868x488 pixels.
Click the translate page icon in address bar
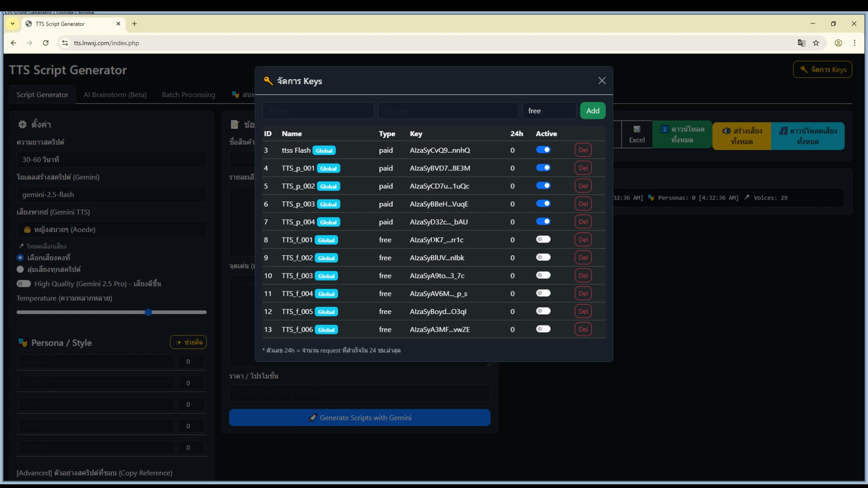pos(801,43)
